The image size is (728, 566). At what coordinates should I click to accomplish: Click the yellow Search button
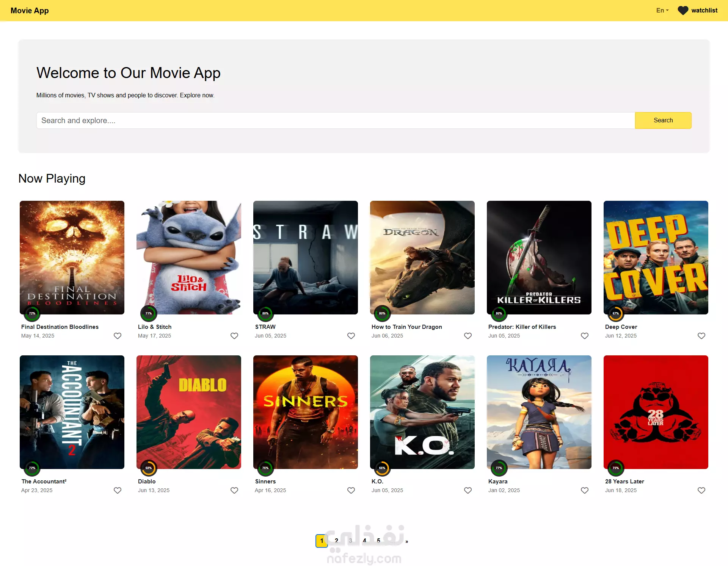click(663, 120)
